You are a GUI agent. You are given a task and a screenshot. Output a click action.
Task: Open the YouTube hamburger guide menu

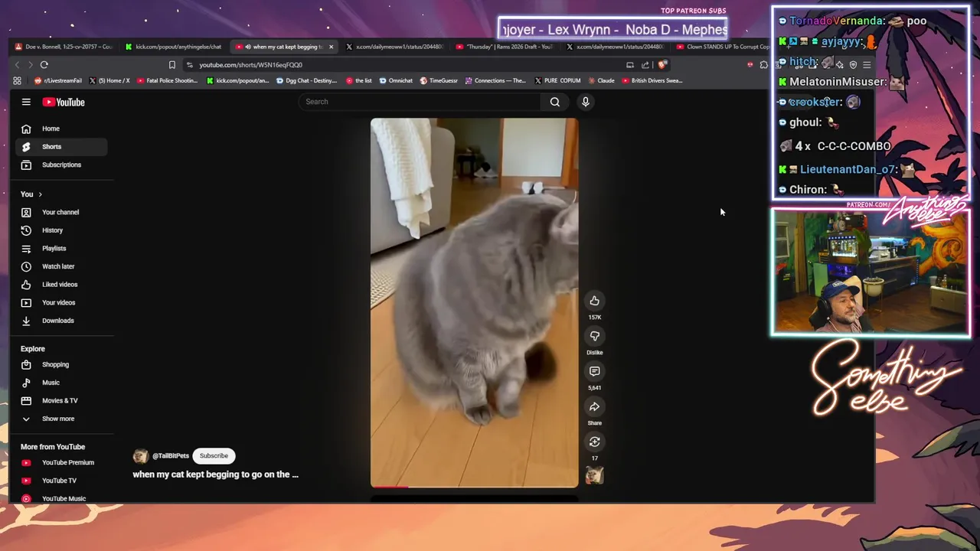point(26,102)
